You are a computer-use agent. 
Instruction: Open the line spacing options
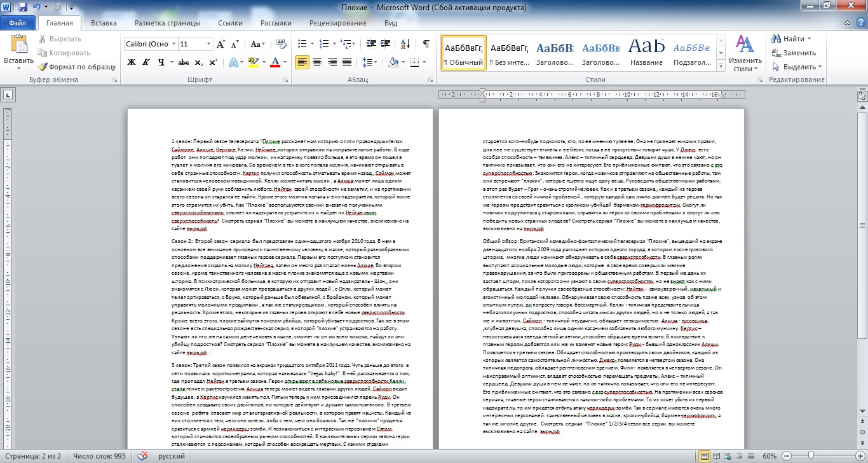point(369,62)
